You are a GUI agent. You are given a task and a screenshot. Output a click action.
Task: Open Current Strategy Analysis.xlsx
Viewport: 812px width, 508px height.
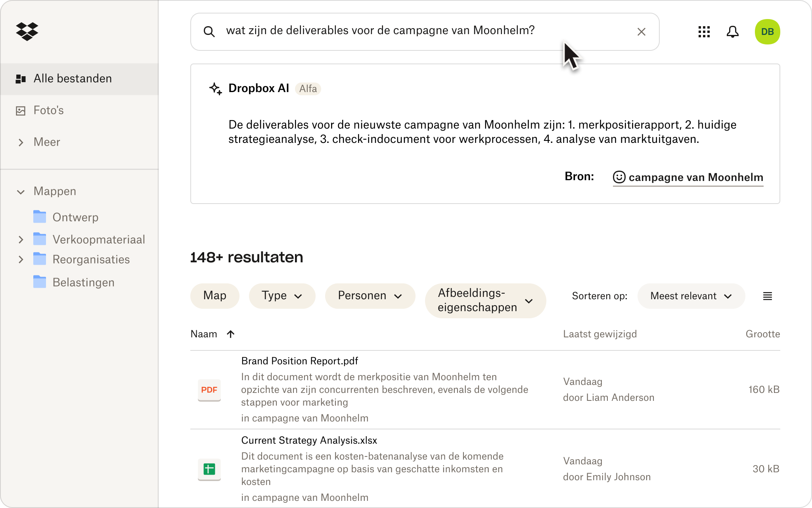[x=309, y=440]
